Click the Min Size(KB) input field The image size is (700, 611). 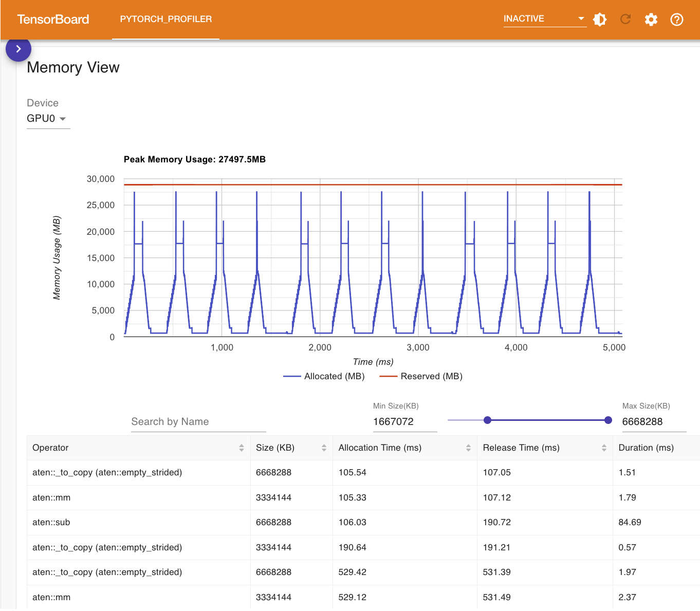click(x=405, y=422)
